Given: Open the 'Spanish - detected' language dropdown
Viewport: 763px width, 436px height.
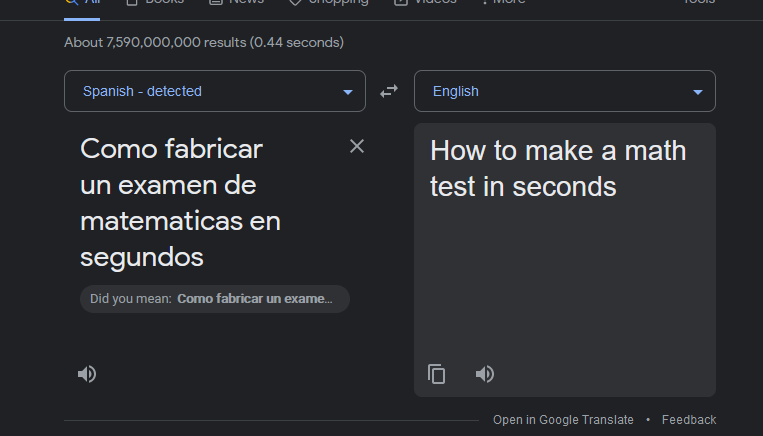Looking at the screenshot, I should click(215, 91).
